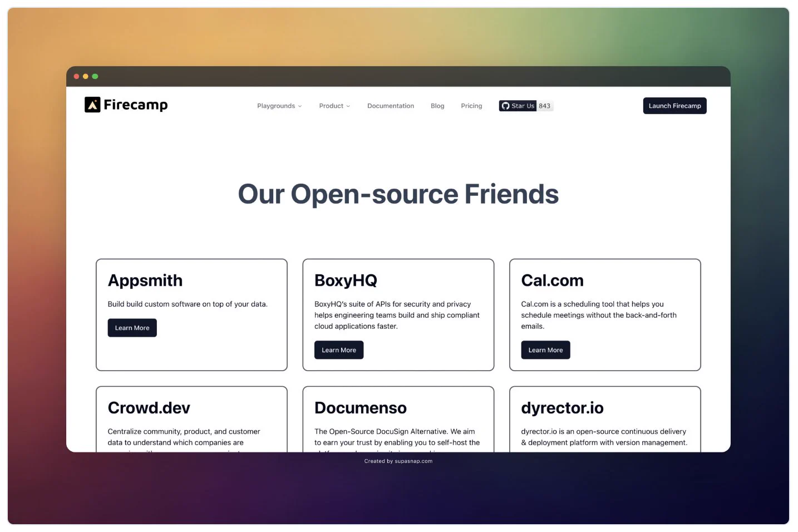Image resolution: width=798 pixels, height=532 pixels.
Task: Click the GitHub octocat icon in Star Us
Action: coord(505,106)
